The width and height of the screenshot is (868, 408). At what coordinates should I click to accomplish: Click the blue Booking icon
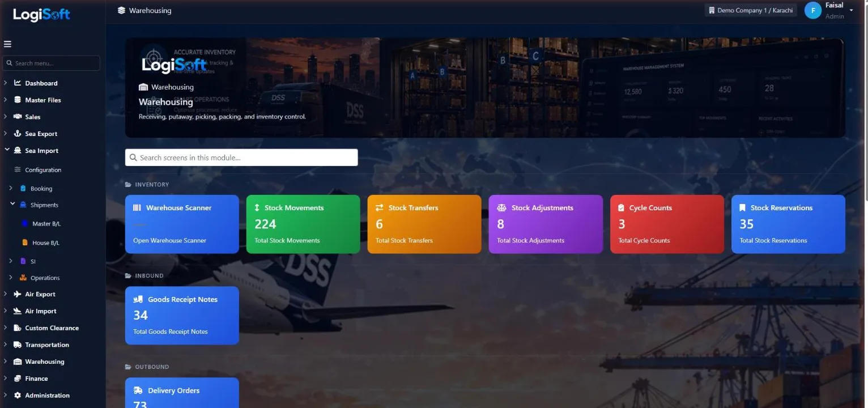pyautogui.click(x=23, y=188)
